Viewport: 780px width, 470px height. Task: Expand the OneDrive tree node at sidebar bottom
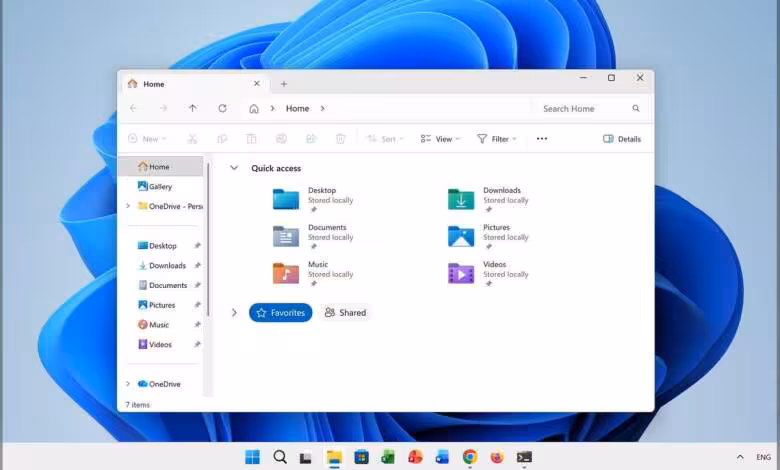(x=128, y=384)
